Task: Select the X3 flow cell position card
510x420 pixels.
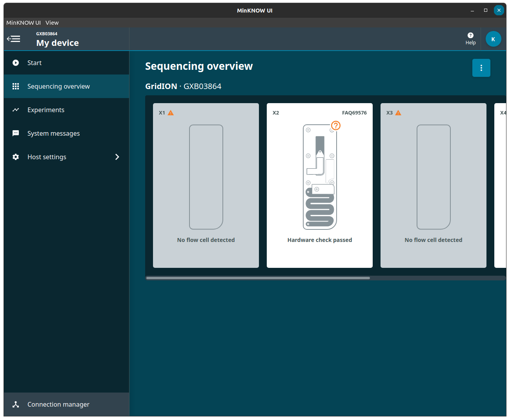Action: point(433,185)
